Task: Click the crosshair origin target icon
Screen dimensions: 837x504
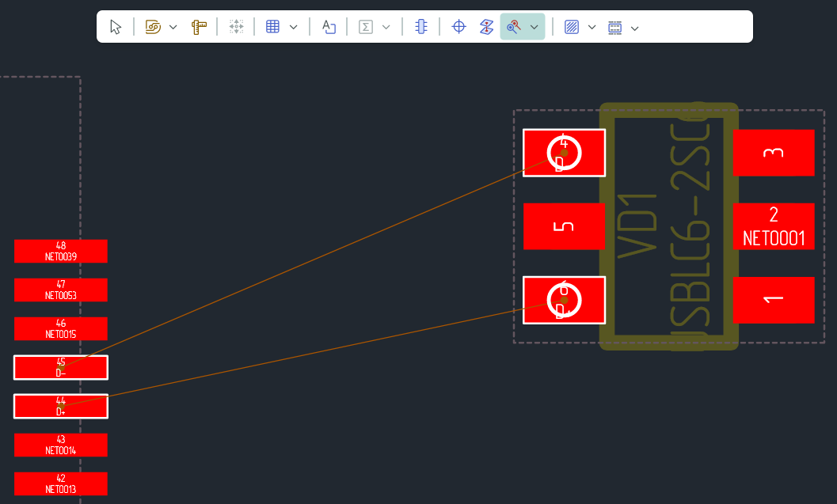Action: (458, 27)
